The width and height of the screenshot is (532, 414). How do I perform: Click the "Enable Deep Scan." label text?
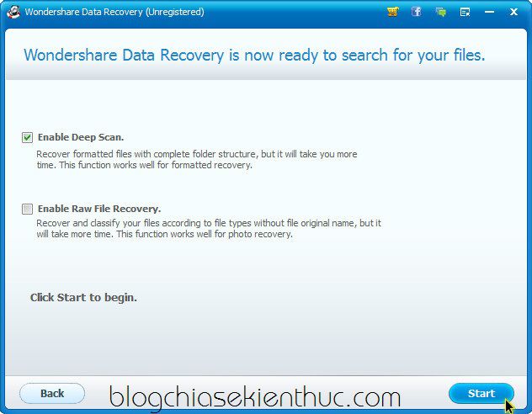pyautogui.click(x=81, y=137)
